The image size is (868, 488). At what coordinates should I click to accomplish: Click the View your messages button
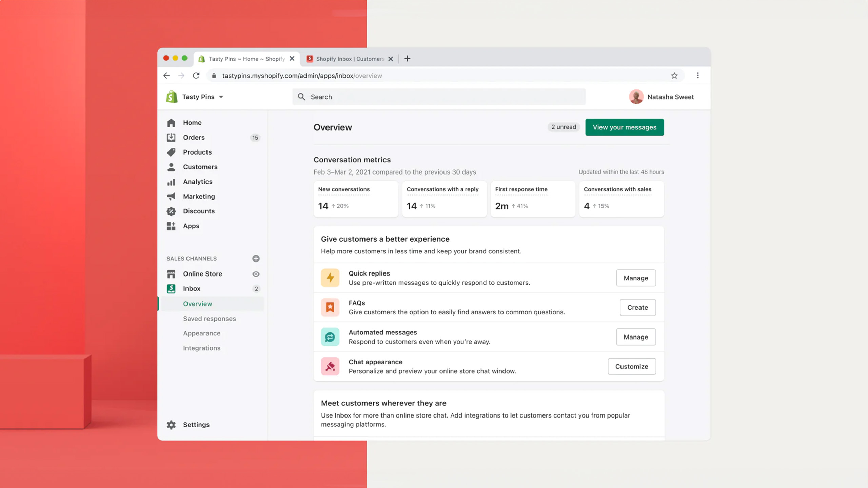coord(625,127)
